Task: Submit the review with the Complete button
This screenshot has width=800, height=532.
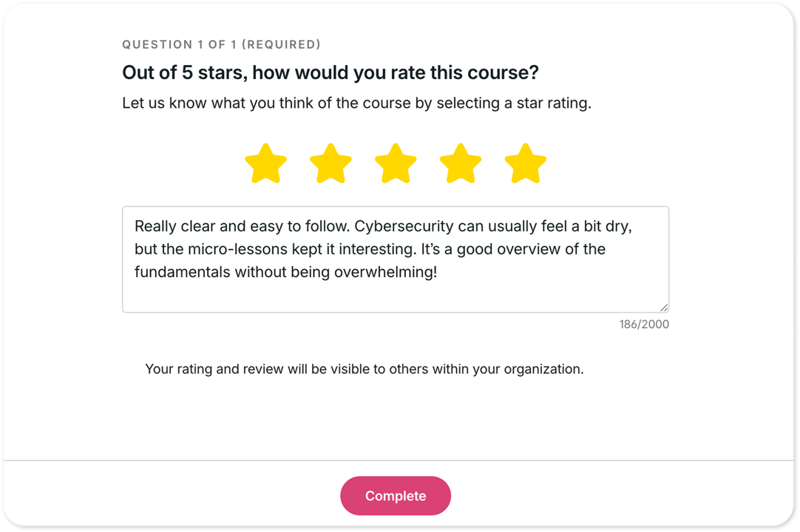Action: point(396,496)
